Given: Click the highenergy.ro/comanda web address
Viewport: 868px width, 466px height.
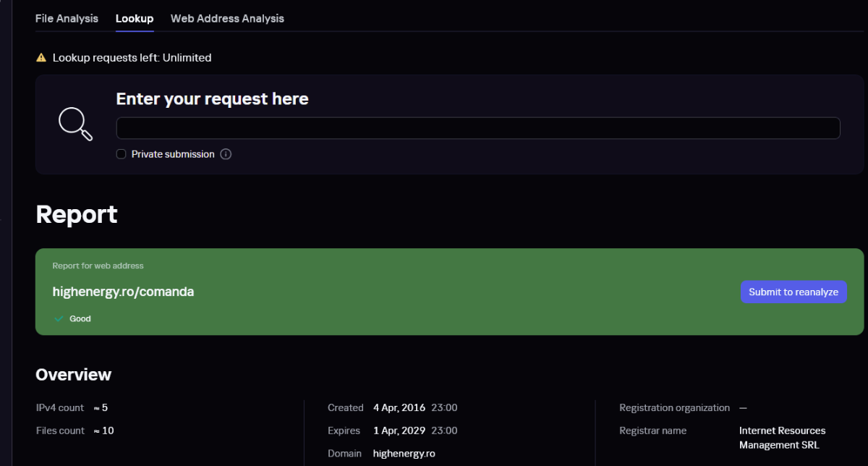Looking at the screenshot, I should (123, 292).
